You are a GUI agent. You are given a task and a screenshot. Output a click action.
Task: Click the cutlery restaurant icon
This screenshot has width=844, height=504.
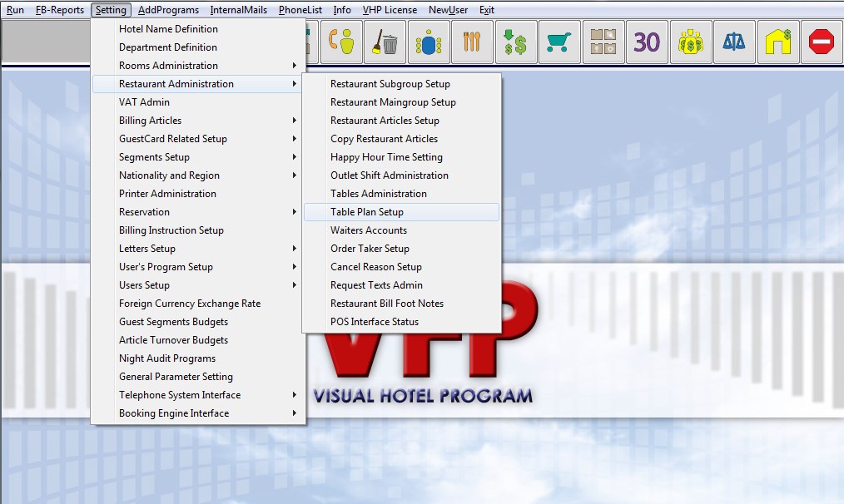coord(472,40)
